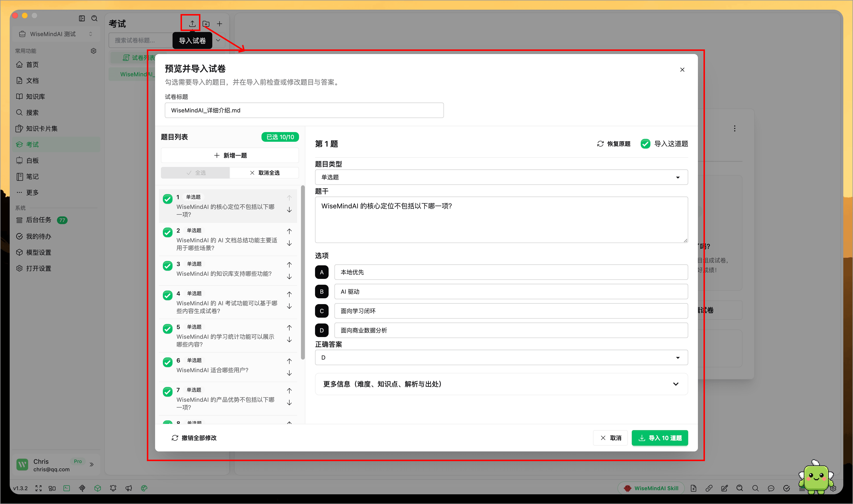Click the new document icon in bottom bar
The width and height of the screenshot is (853, 504).
click(x=693, y=488)
